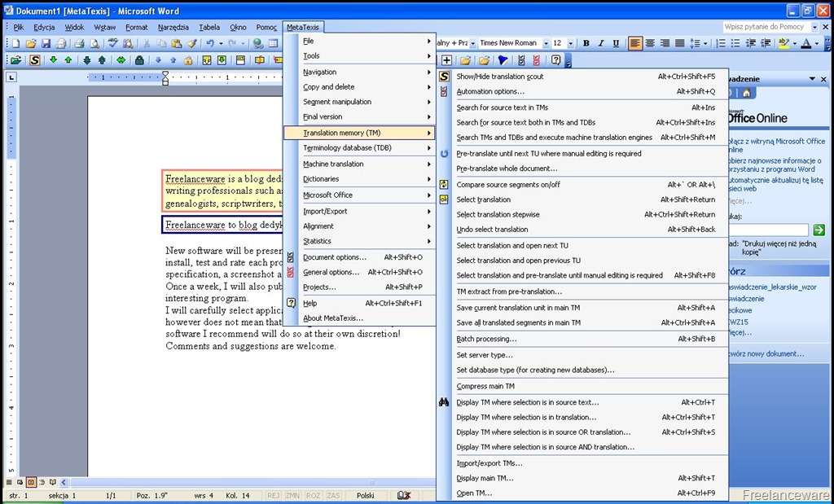Open the font size 12 dropdown
The width and height of the screenshot is (834, 504).
pos(570,44)
